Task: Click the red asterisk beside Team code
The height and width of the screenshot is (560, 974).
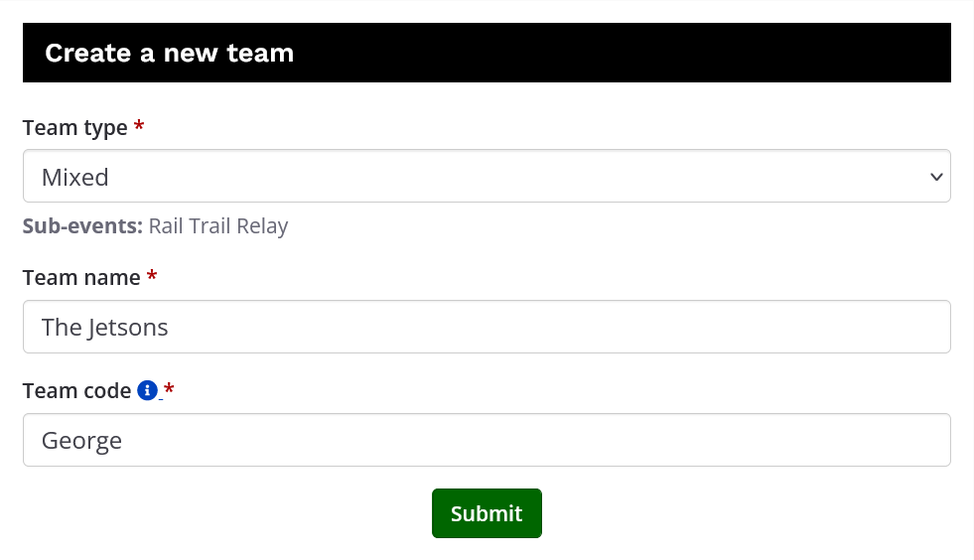Action: [x=169, y=391]
